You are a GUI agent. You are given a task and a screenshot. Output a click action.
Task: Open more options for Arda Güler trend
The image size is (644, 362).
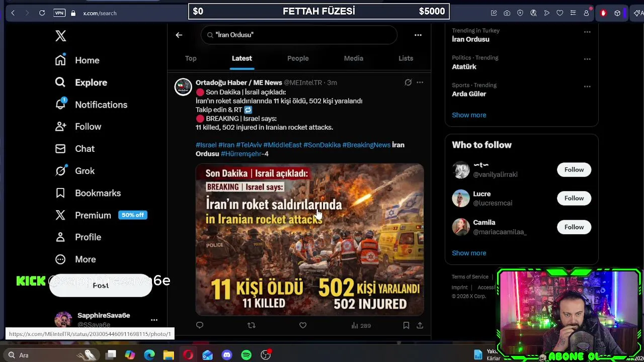tap(587, 86)
